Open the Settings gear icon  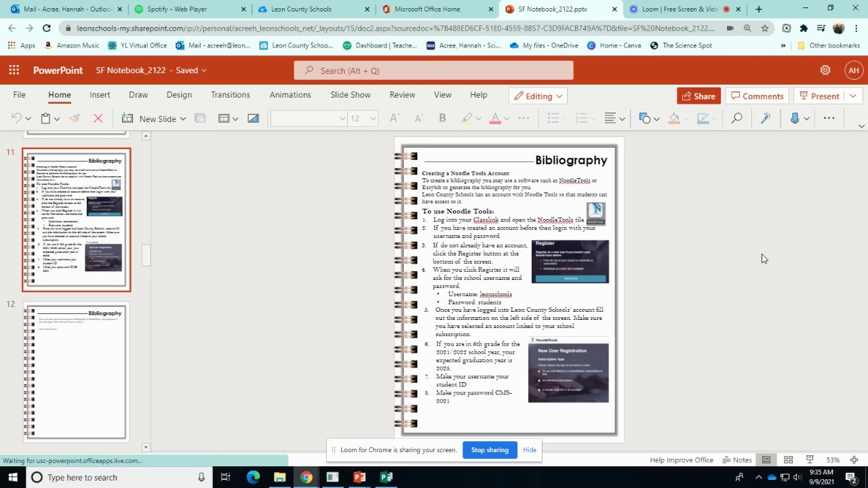pyautogui.click(x=825, y=70)
